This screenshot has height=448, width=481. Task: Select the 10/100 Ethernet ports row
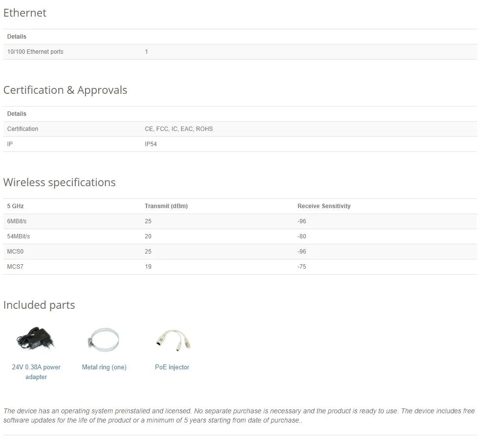coord(240,52)
